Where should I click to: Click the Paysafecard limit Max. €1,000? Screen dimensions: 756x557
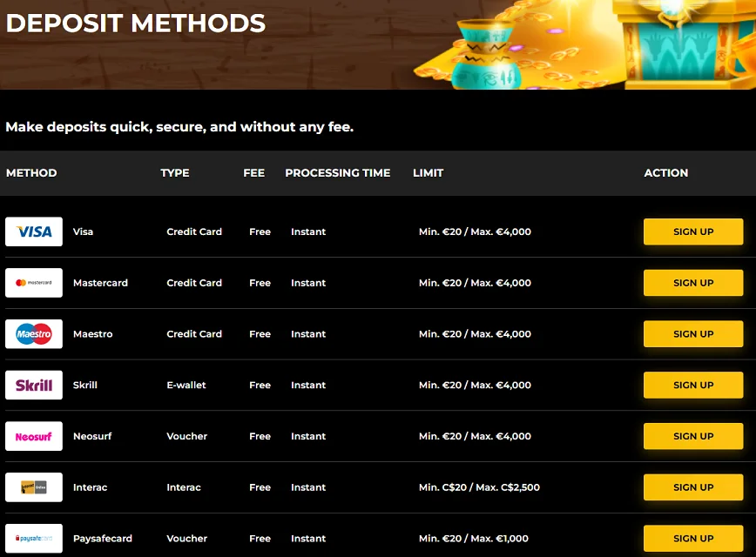pyautogui.click(x=499, y=538)
